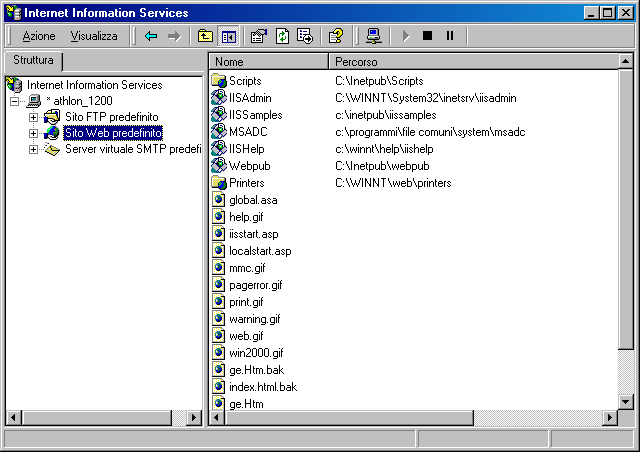Click the Webpub virtual directory icon
Image resolution: width=640 pixels, height=452 pixels.
pos(219,166)
